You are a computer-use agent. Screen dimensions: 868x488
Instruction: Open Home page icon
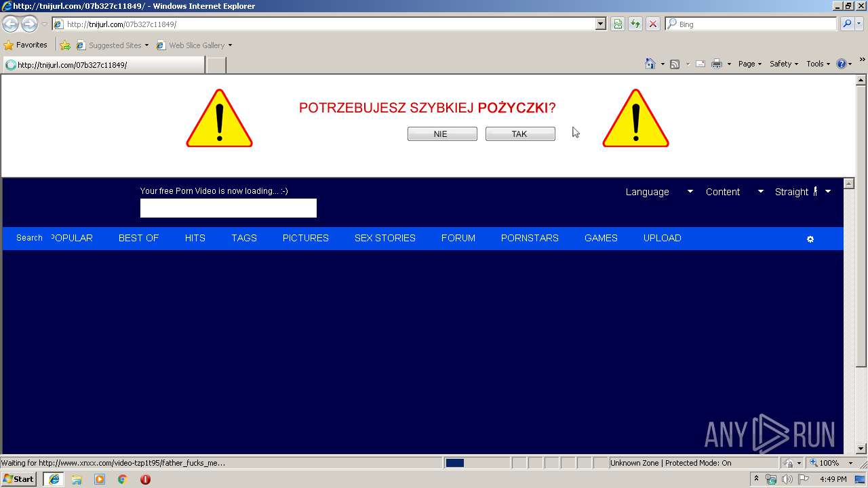tap(650, 64)
